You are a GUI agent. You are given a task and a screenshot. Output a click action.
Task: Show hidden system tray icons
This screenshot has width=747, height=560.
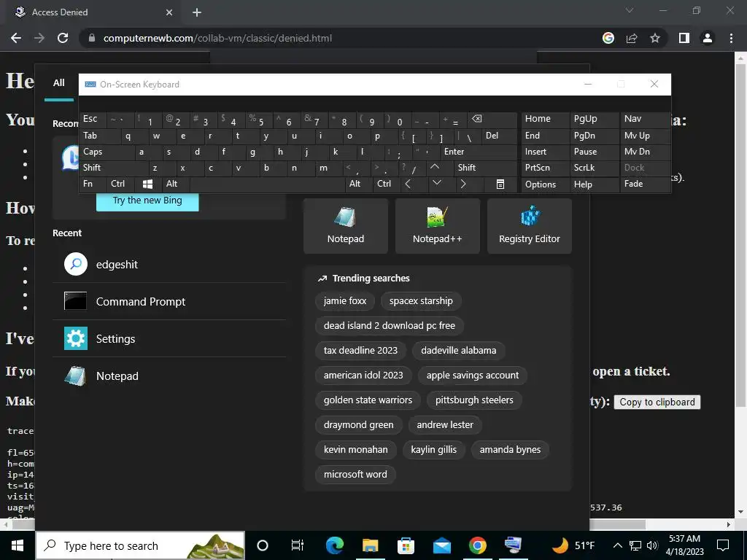tap(617, 545)
